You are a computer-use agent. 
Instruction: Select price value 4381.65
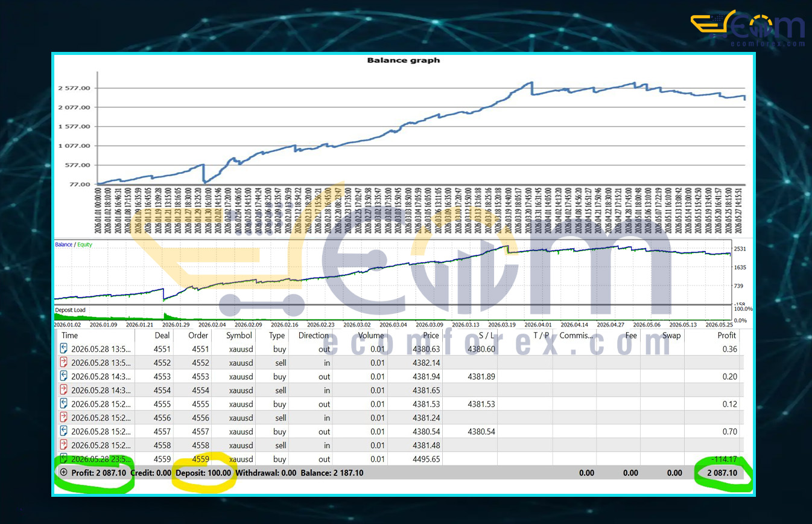(x=426, y=391)
